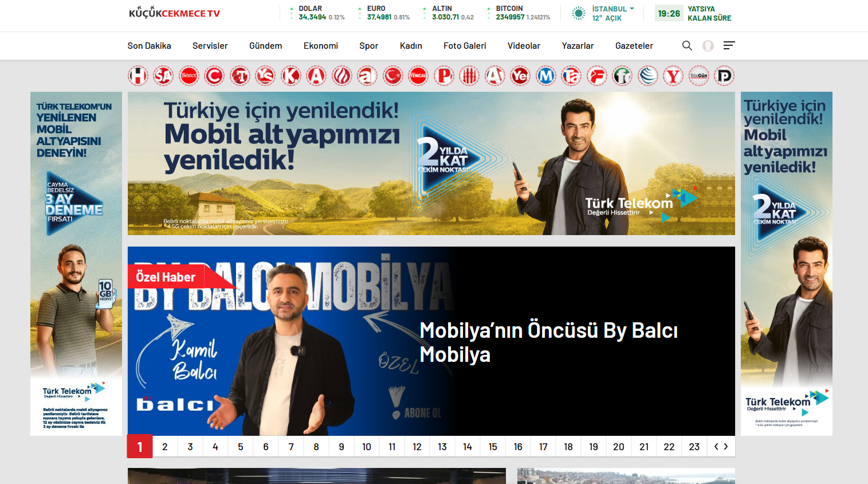Image resolution: width=868 pixels, height=484 pixels.
Task: Open the Sabah 'SA' newspaper icon
Action: pos(163,76)
